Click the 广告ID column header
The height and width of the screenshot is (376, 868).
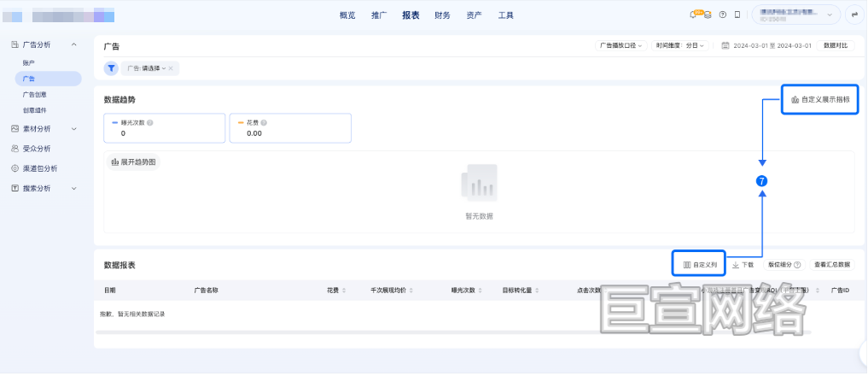(x=840, y=290)
